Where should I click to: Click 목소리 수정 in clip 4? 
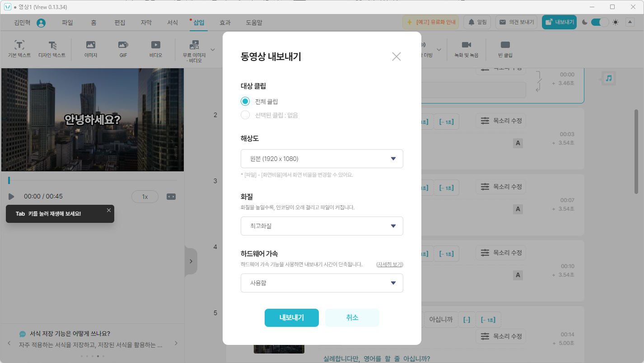(x=501, y=253)
